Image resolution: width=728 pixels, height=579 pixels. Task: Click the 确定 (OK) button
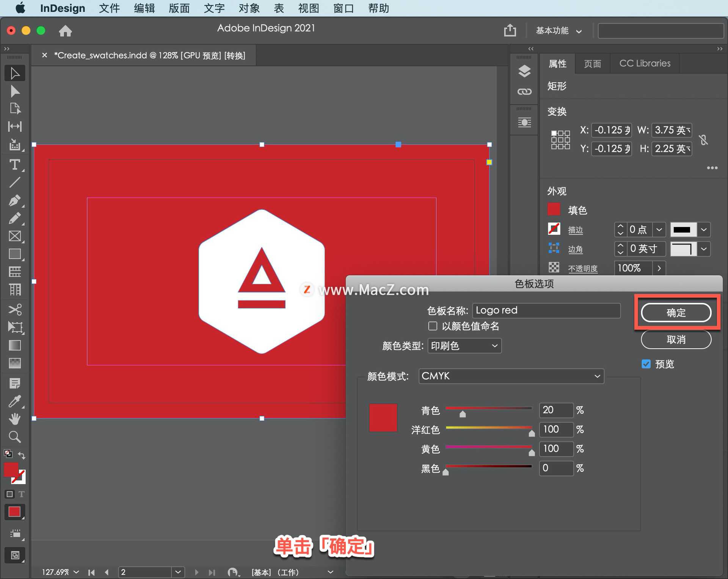[x=676, y=313]
